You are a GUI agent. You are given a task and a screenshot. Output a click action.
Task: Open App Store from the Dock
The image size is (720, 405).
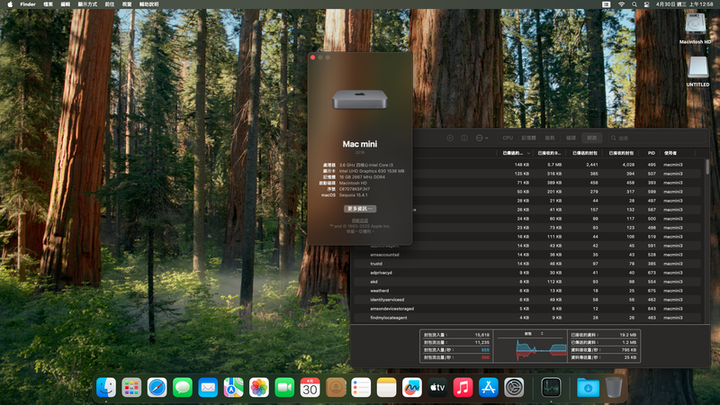[489, 388]
